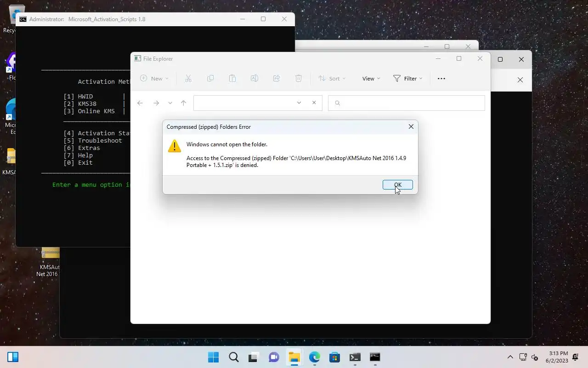Screen dimensions: 588x368
Task: Click the Forward arrow in File Explorer
Action: pos(156,103)
